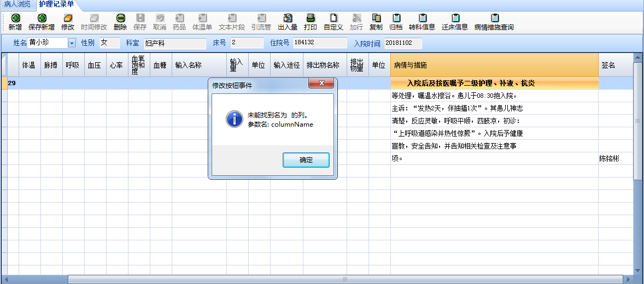Click row text starting with 主诉
644x284 pixels.
tap(458, 108)
